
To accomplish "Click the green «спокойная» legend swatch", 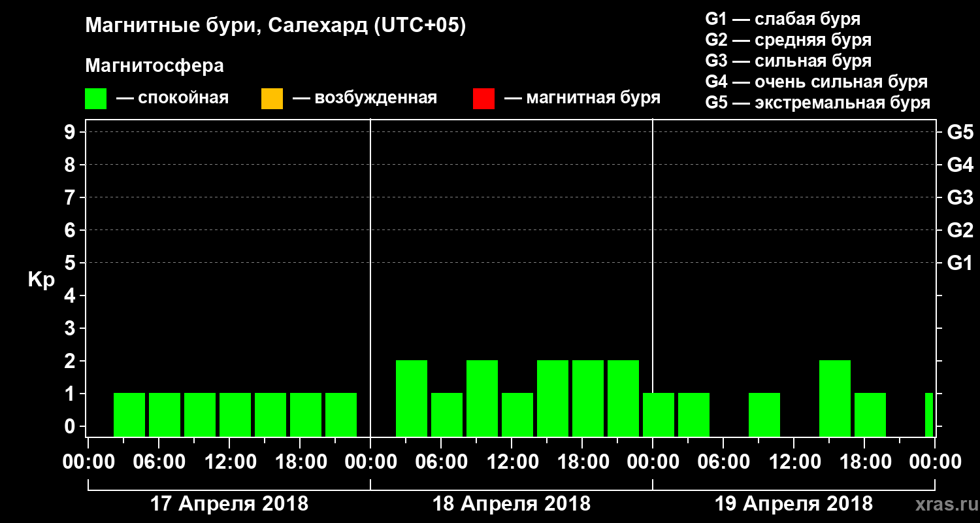I will coord(95,99).
